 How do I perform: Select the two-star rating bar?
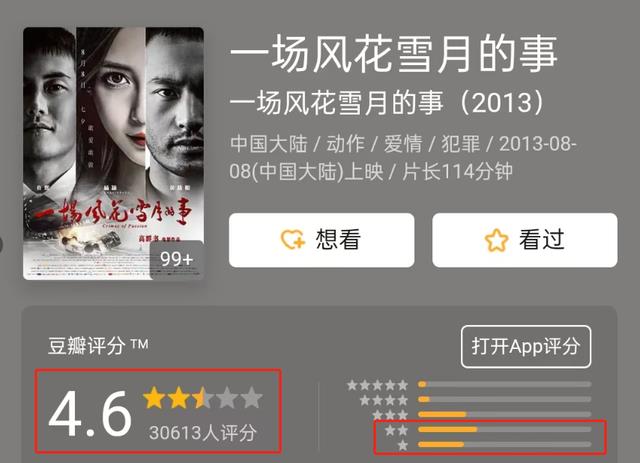[x=504, y=429]
